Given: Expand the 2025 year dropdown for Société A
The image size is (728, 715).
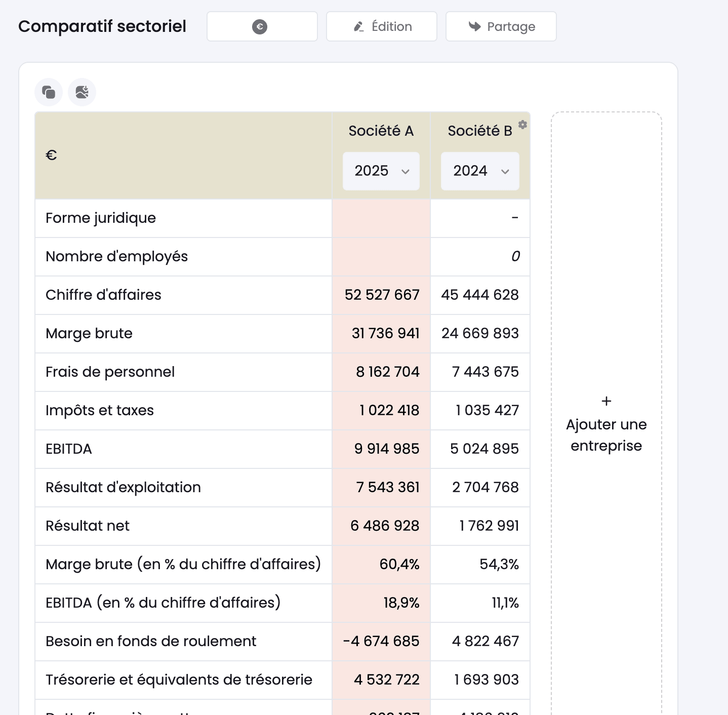Looking at the screenshot, I should click(x=381, y=171).
